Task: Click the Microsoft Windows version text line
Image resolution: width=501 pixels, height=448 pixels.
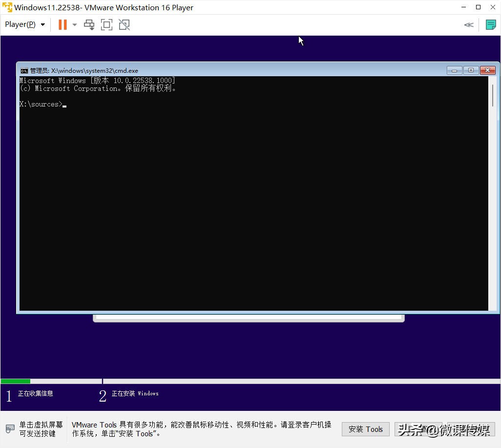Action: point(97,80)
